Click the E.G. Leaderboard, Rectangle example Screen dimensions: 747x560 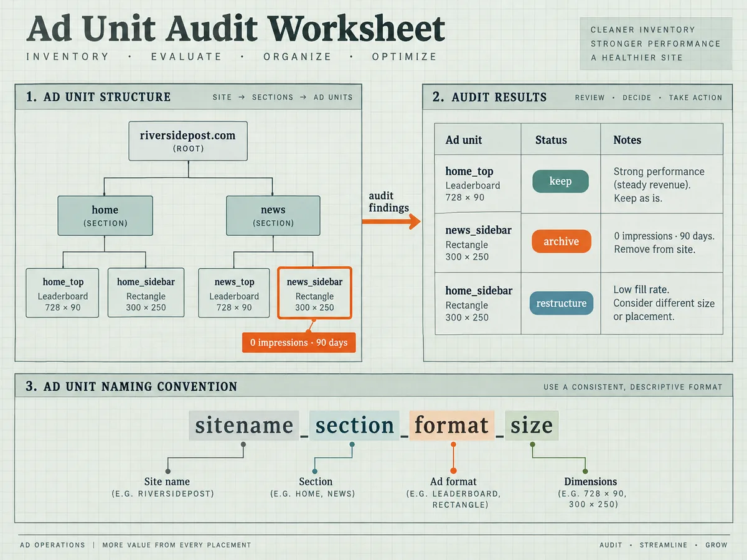453,499
